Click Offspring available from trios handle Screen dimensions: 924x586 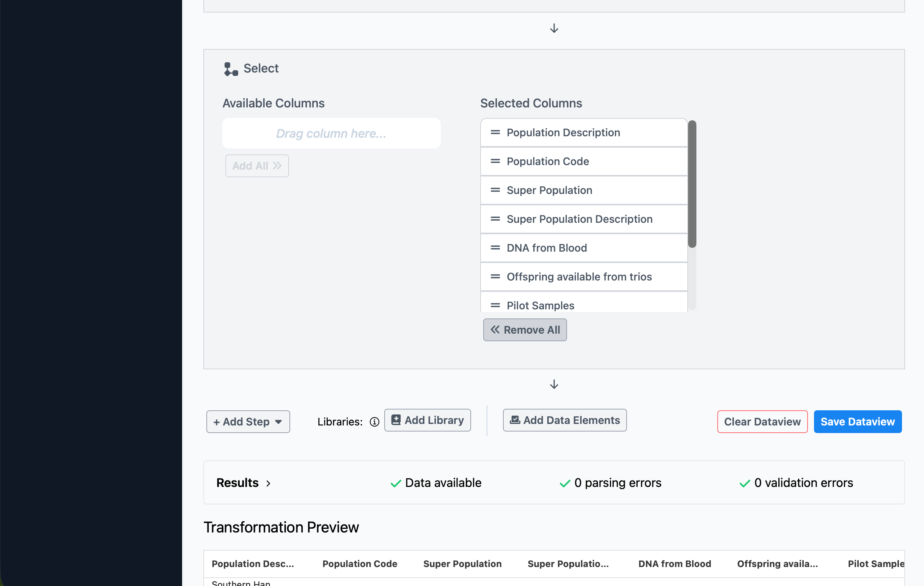click(495, 276)
